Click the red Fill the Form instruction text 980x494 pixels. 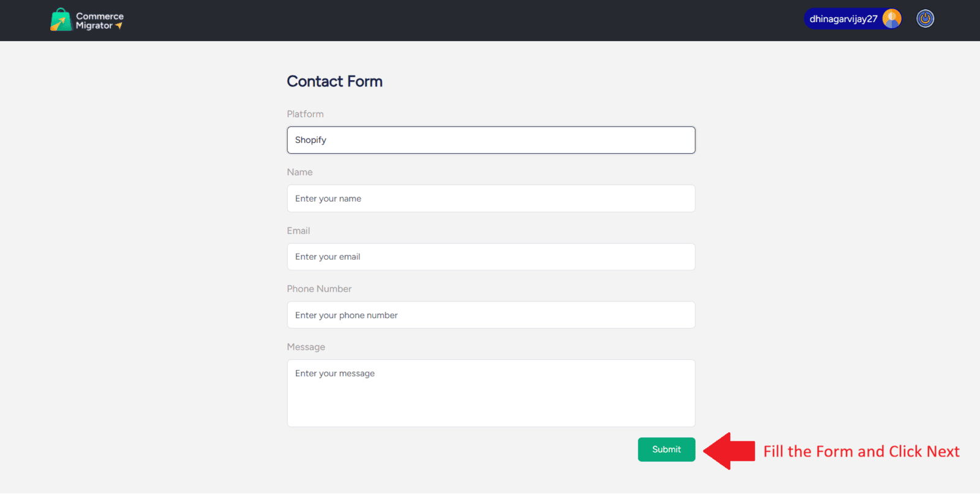click(861, 452)
